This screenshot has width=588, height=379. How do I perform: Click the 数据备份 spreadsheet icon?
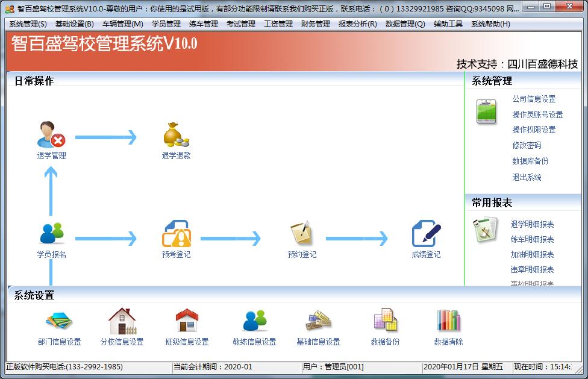[x=385, y=321]
